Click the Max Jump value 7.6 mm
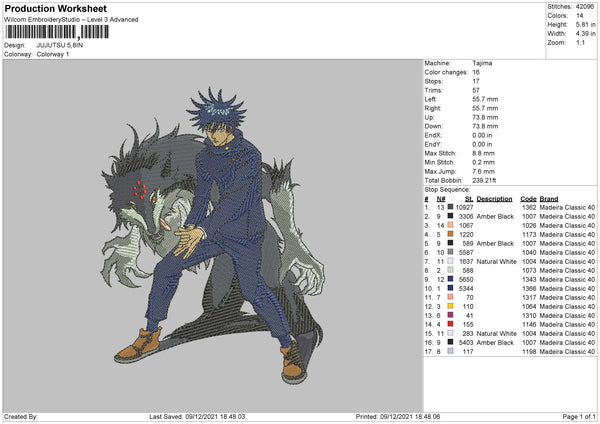Image resolution: width=600 pixels, height=424 pixels. 483,171
